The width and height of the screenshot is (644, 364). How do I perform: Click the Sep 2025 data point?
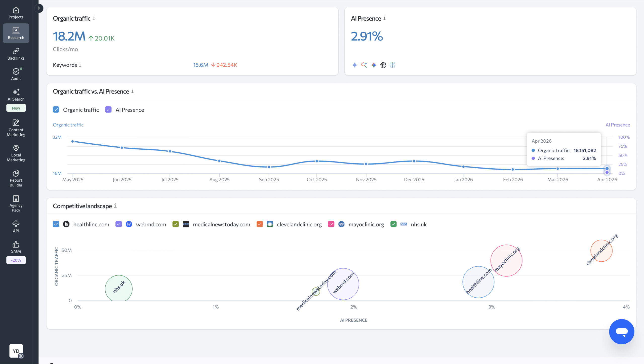(x=269, y=167)
